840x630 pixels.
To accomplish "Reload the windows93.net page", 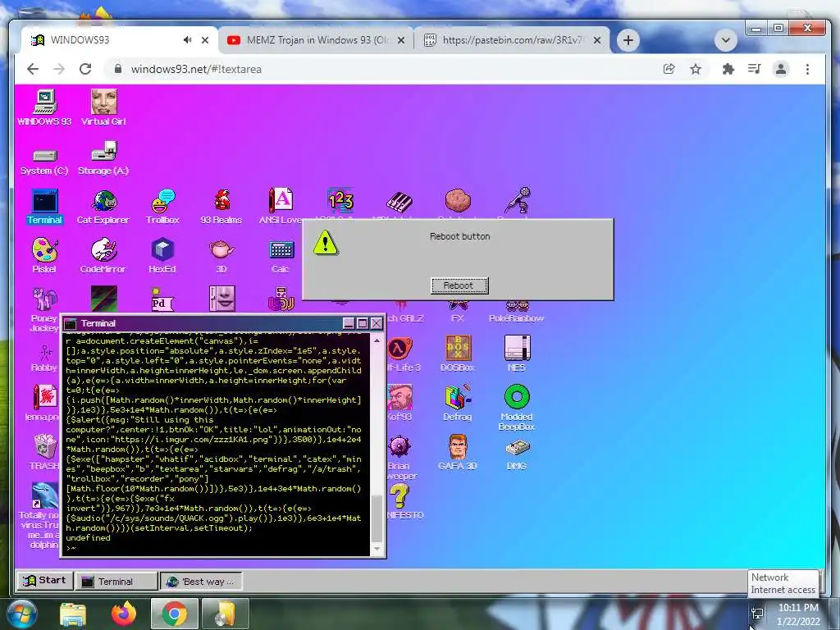I will tap(85, 69).
